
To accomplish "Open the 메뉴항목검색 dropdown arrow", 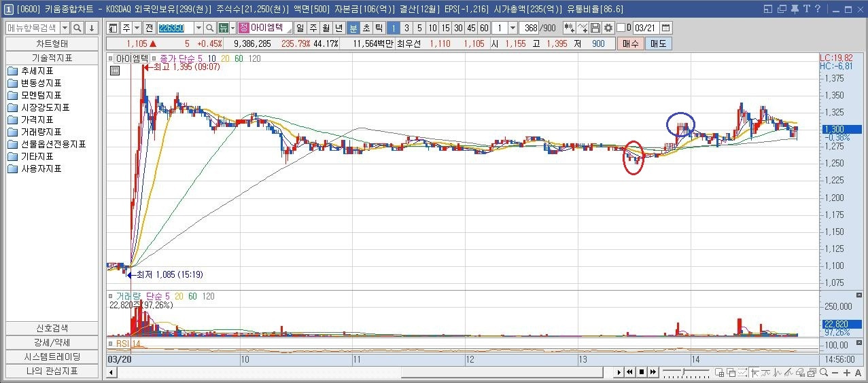I will pyautogui.click(x=65, y=28).
